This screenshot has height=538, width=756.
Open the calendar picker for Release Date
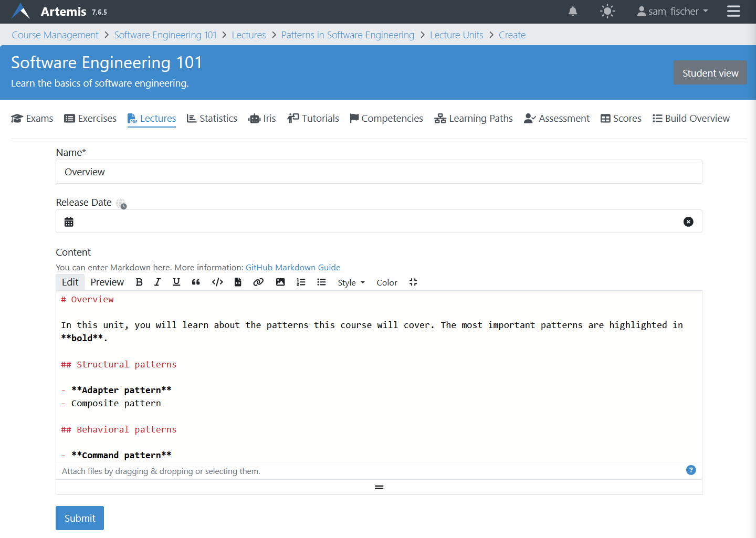tap(69, 221)
